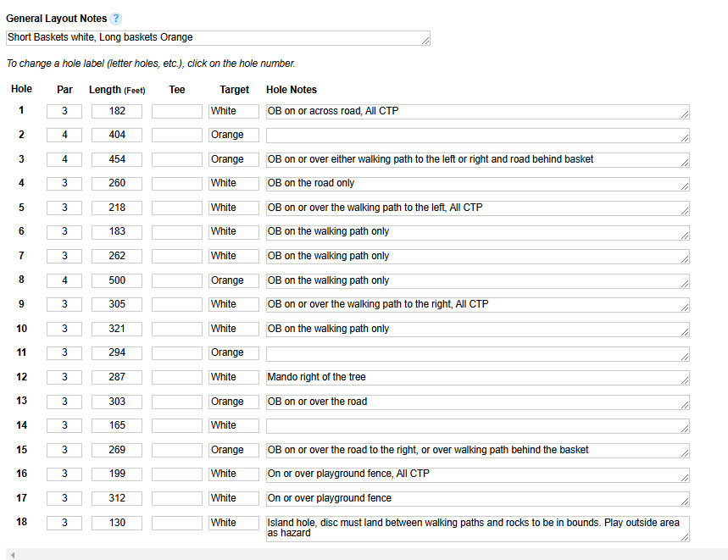The height and width of the screenshot is (560, 728).
Task: Open the General Layout Notes help icon
Action: [116, 19]
